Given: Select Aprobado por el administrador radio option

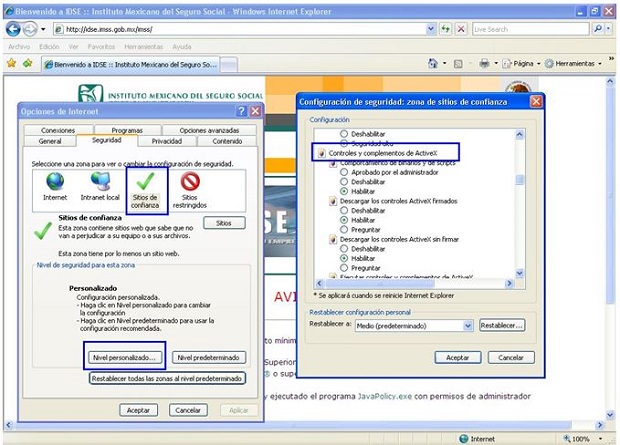Looking at the screenshot, I should (344, 172).
